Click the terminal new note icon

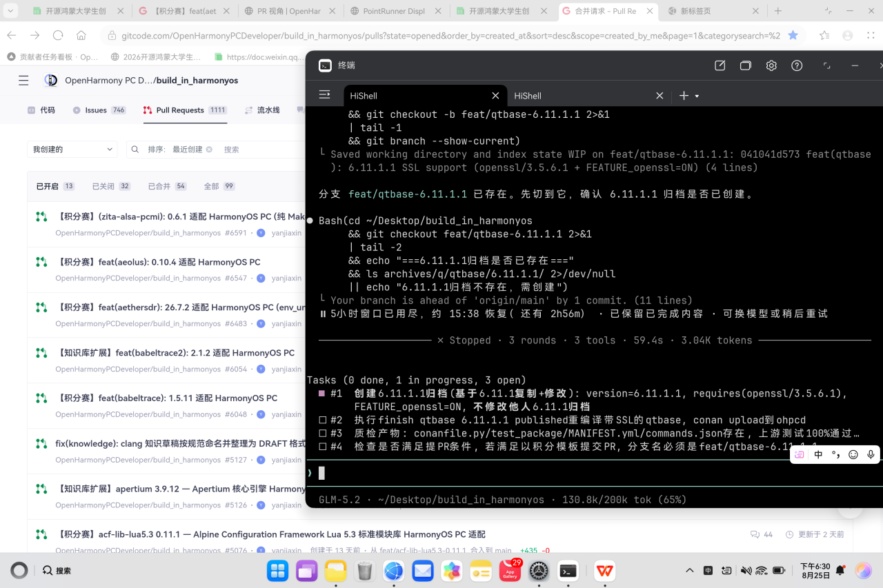[720, 65]
